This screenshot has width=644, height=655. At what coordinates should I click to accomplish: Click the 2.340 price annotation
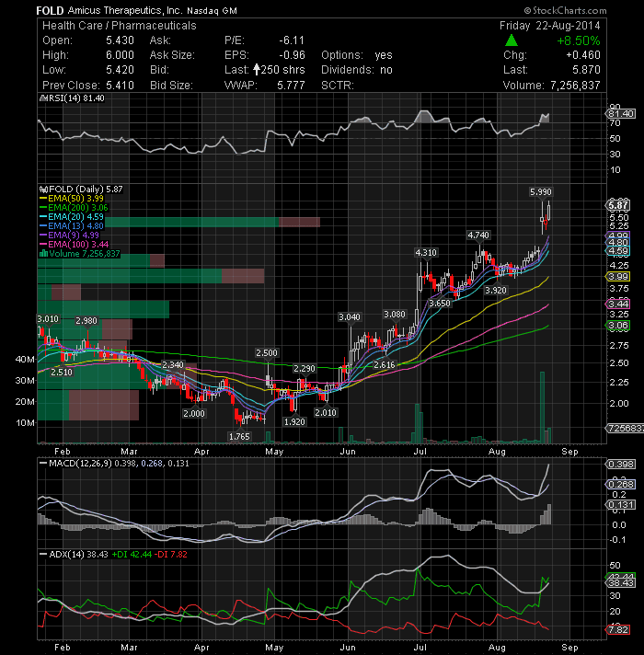click(172, 364)
